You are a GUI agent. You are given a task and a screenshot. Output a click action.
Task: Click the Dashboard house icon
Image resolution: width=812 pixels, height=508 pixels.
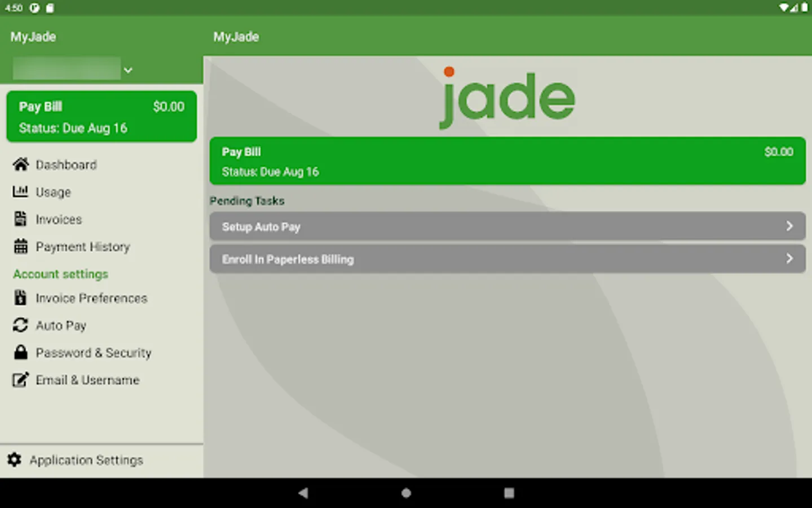point(21,164)
